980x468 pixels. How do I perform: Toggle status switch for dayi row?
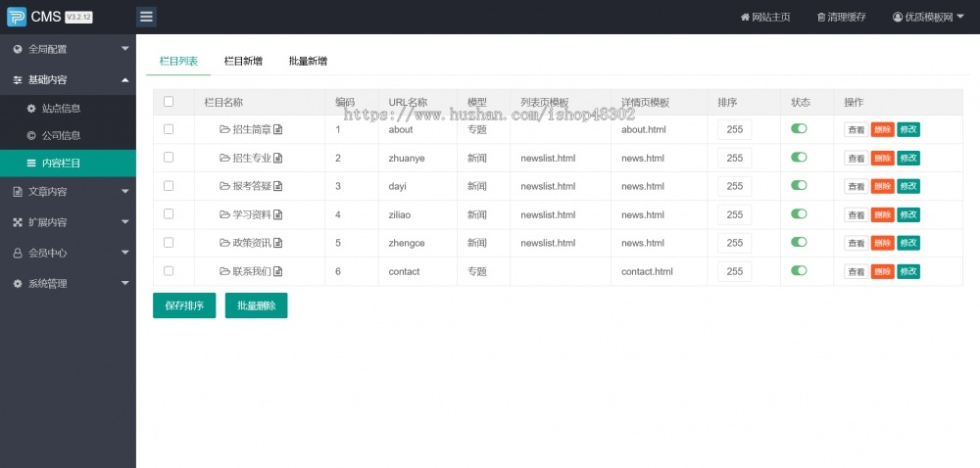[799, 185]
